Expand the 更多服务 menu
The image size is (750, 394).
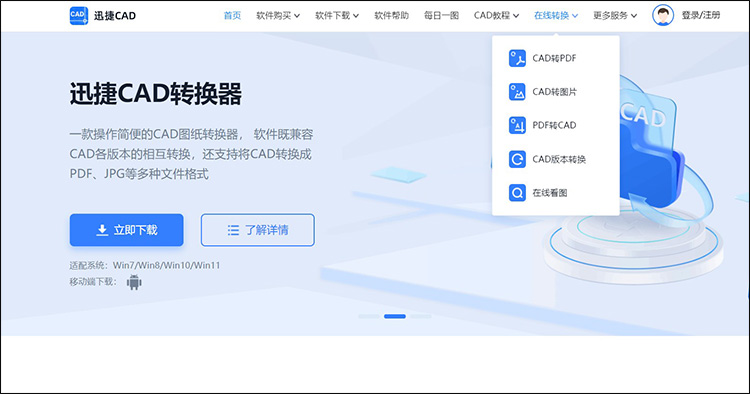point(615,16)
